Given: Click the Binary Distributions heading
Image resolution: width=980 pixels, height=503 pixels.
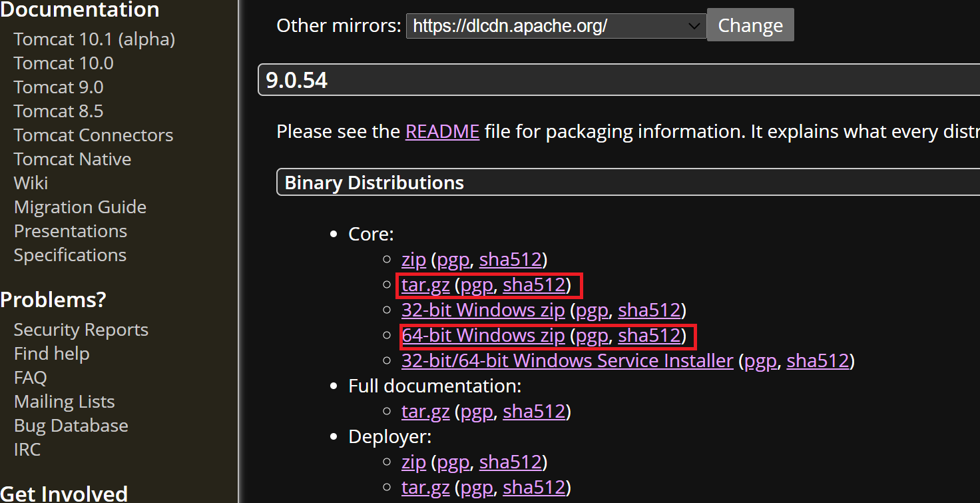Looking at the screenshot, I should click(374, 183).
